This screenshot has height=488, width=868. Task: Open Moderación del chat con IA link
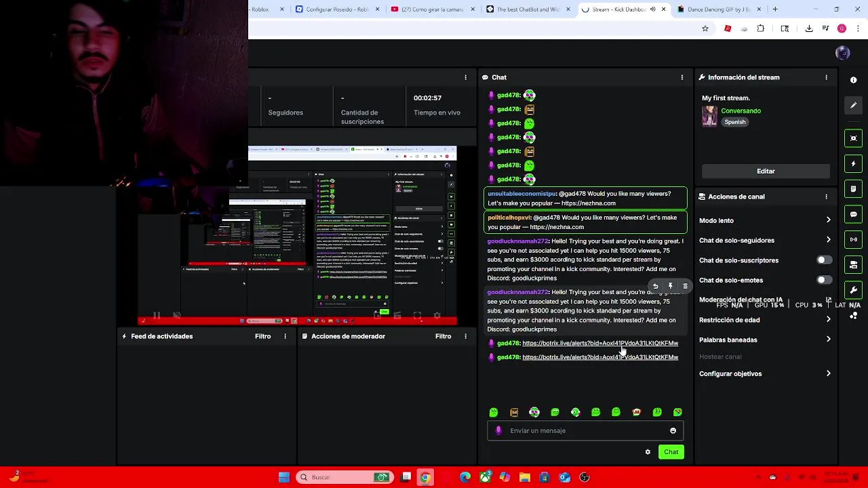[741, 300]
